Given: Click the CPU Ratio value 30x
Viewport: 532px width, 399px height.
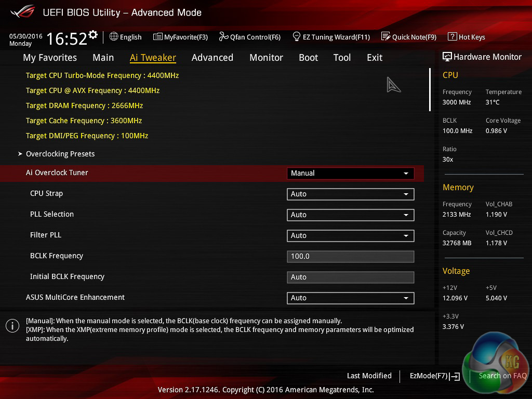Looking at the screenshot, I should click(448, 159).
